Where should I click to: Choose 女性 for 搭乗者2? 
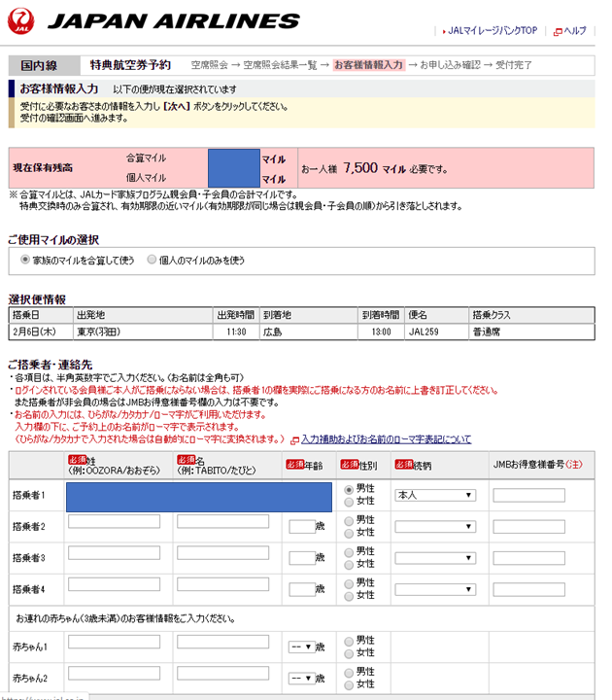point(349,534)
